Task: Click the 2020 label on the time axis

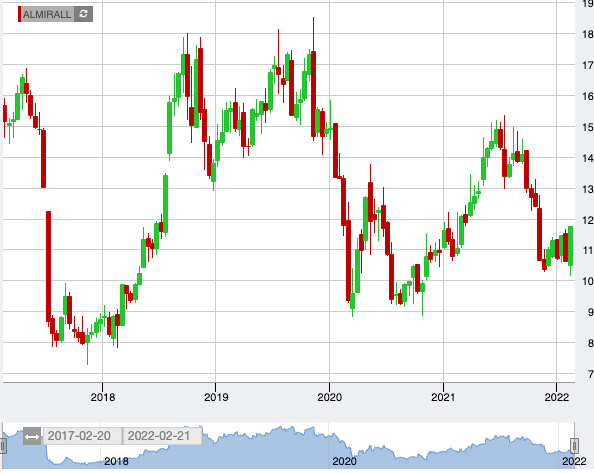Action: (x=330, y=397)
